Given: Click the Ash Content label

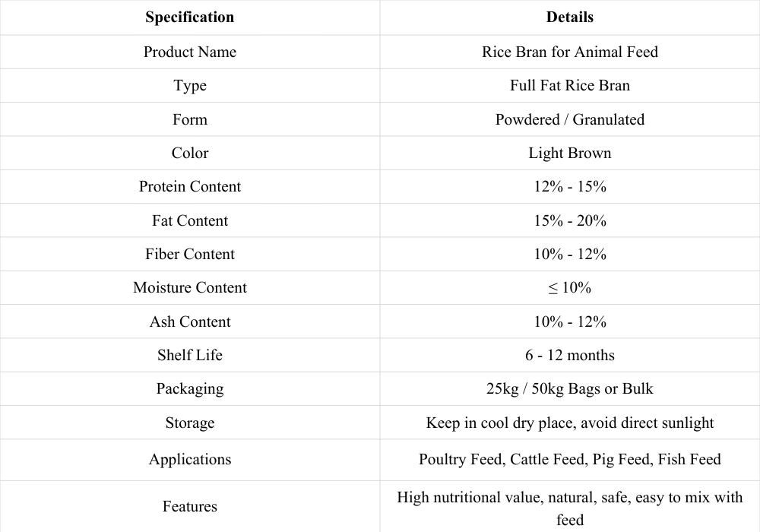Looking at the screenshot, I should [x=189, y=321].
